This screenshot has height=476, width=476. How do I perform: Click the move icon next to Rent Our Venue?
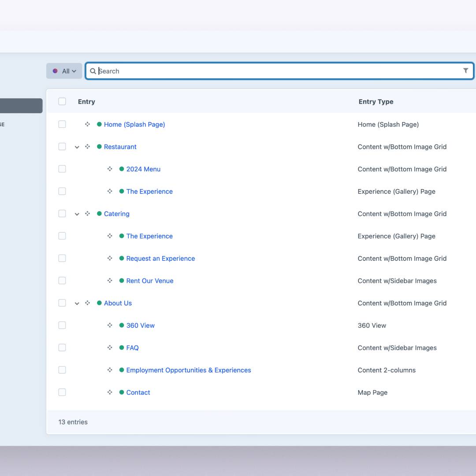click(x=110, y=281)
